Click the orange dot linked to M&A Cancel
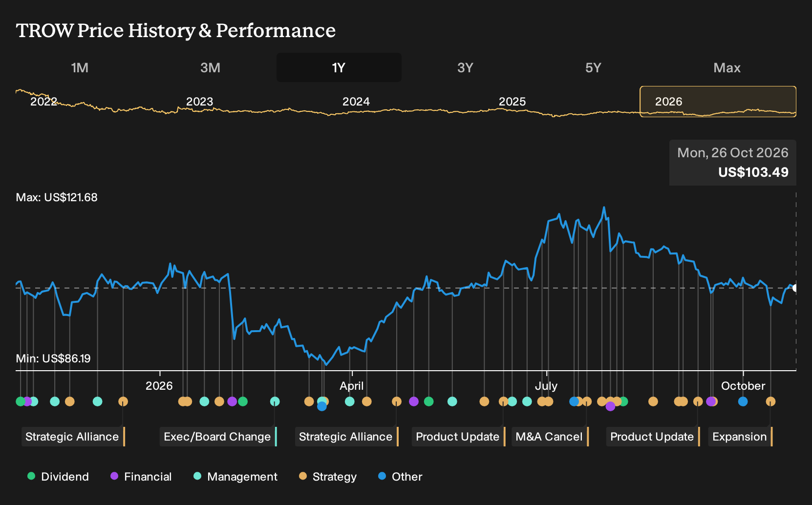812x505 pixels. coord(587,401)
